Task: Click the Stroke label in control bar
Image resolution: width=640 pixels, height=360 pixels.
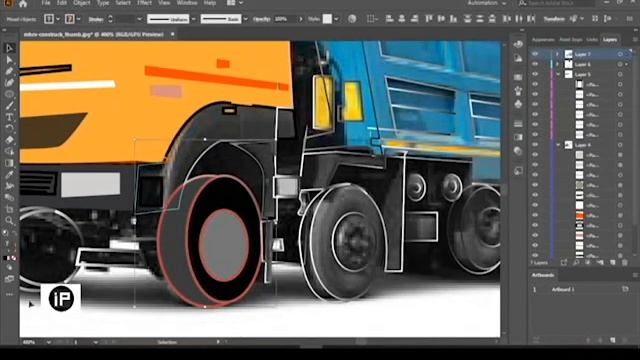Action: [x=96, y=19]
